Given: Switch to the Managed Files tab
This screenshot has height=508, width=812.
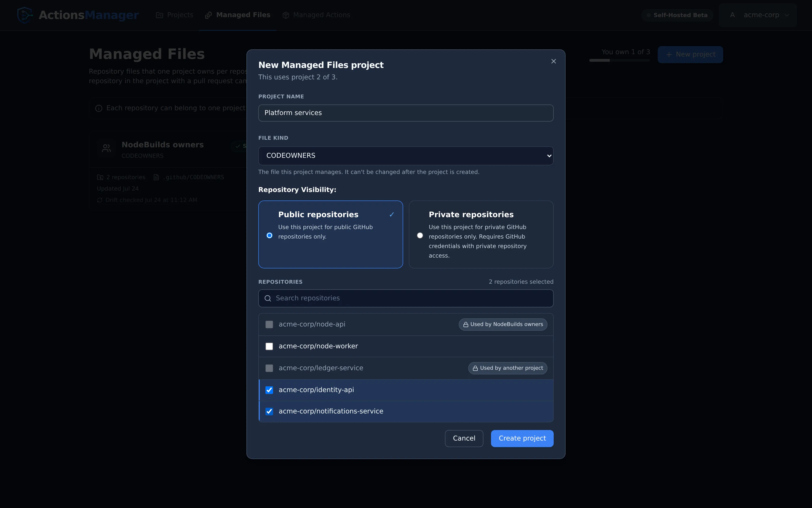Looking at the screenshot, I should (238, 15).
